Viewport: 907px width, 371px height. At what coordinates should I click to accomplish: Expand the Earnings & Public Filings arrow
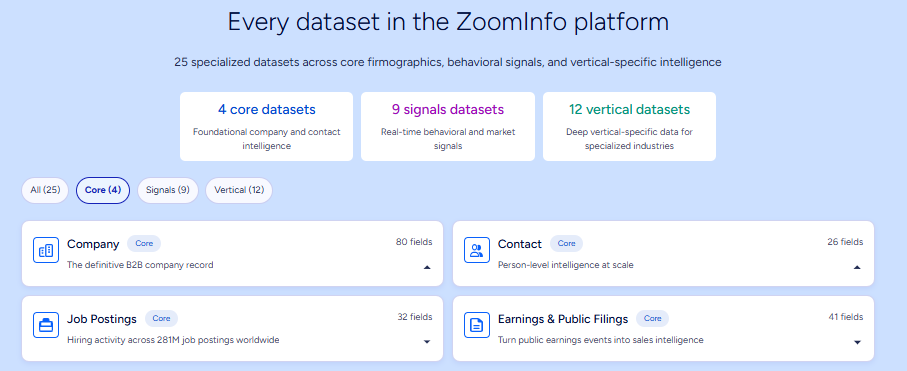click(x=857, y=342)
